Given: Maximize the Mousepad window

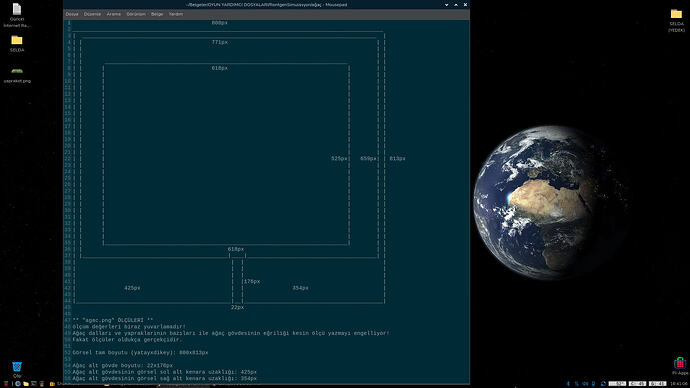Looking at the screenshot, I should (456, 5).
